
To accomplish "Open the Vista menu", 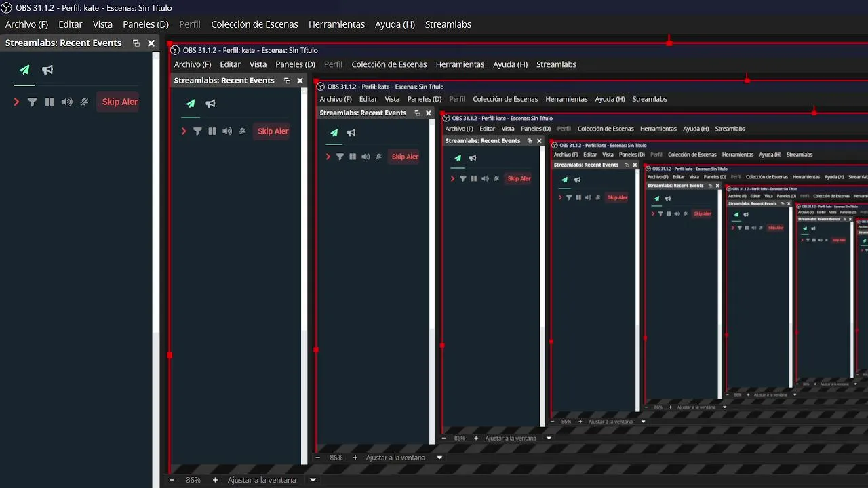I will tap(102, 24).
